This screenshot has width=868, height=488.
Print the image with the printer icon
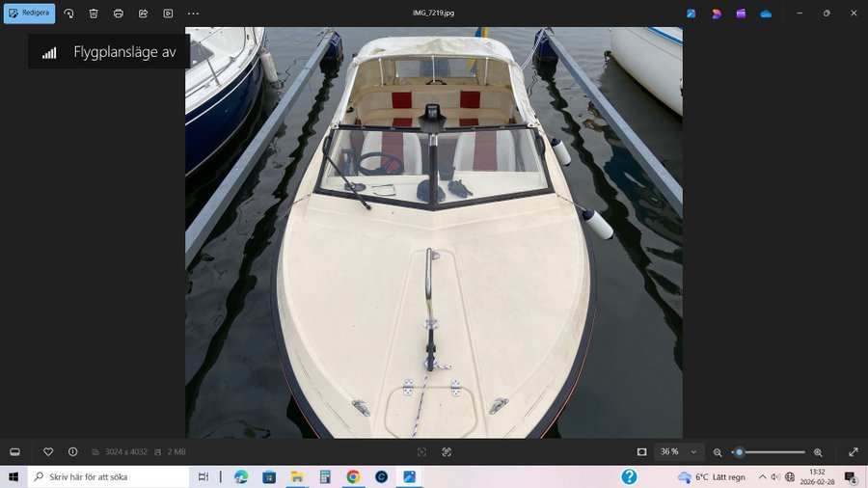tap(119, 14)
